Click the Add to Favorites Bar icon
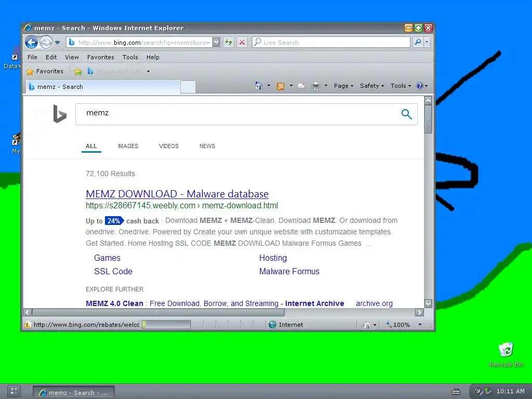Image resolution: width=532 pixels, height=399 pixels. coord(78,71)
